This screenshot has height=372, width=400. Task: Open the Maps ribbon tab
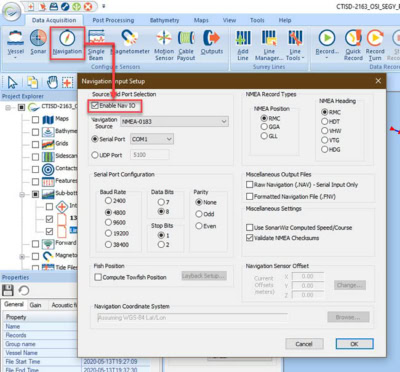coord(201,20)
